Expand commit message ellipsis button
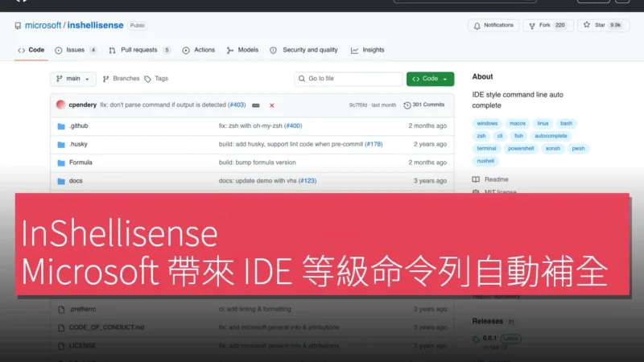Image resolution: width=644 pixels, height=362 pixels. pos(256,105)
